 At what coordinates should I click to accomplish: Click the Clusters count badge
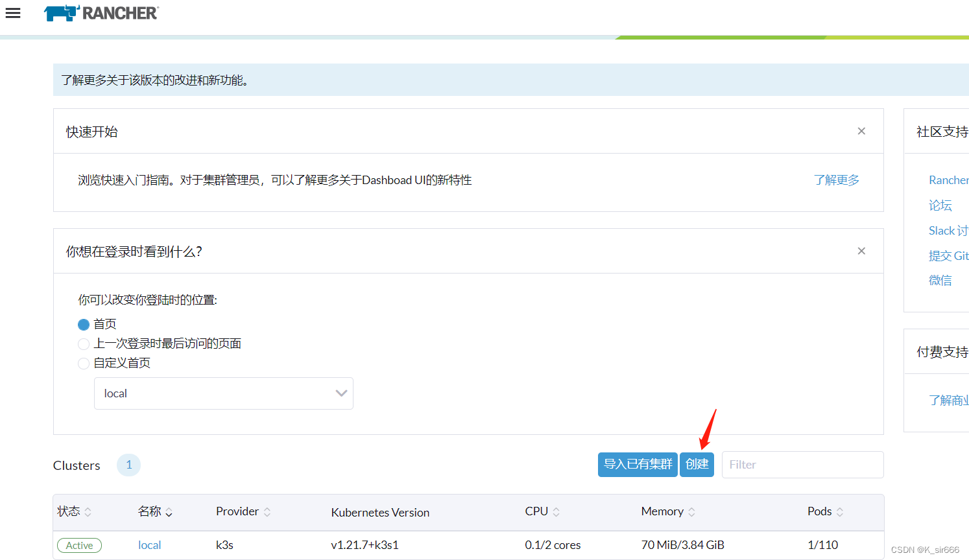pos(128,465)
